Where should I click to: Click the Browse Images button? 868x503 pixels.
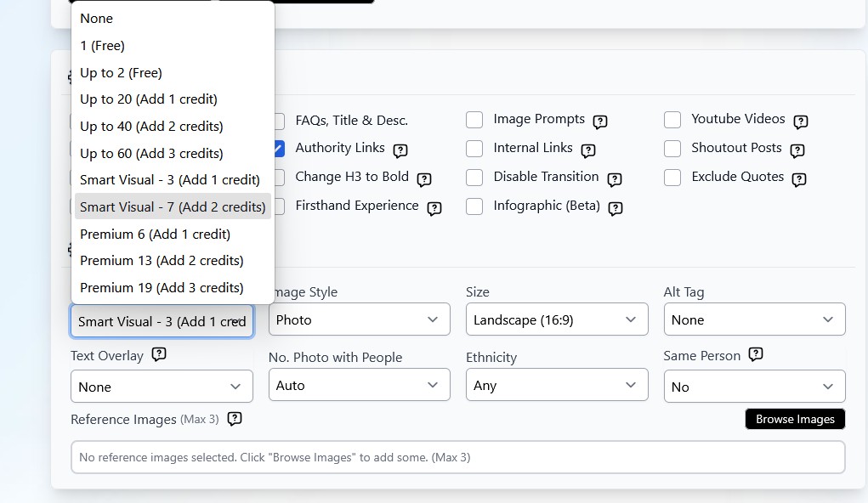tap(795, 419)
